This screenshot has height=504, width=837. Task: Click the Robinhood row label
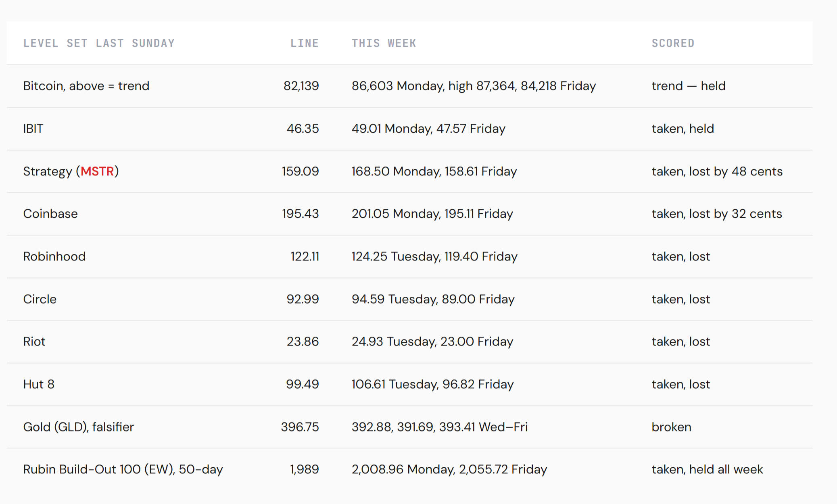54,256
